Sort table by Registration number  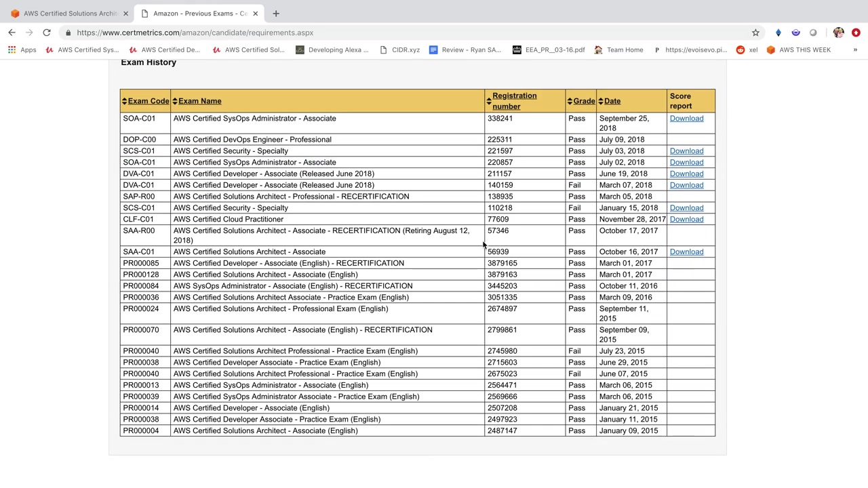point(514,101)
